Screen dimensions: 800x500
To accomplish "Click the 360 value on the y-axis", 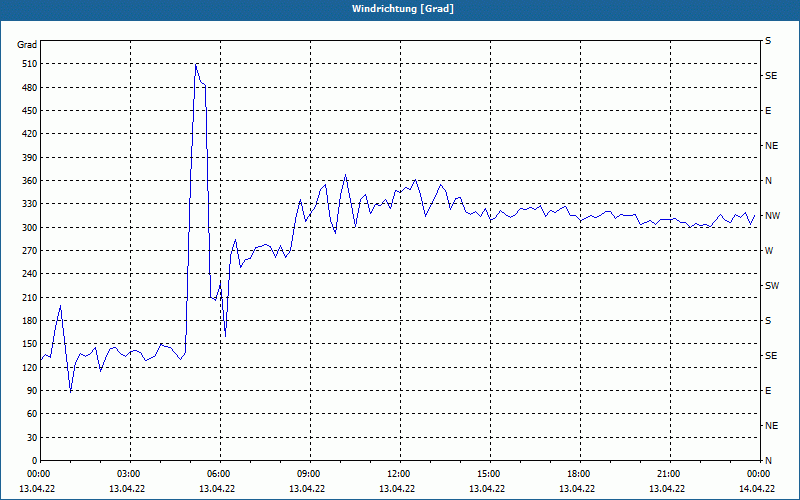I will tap(30, 181).
